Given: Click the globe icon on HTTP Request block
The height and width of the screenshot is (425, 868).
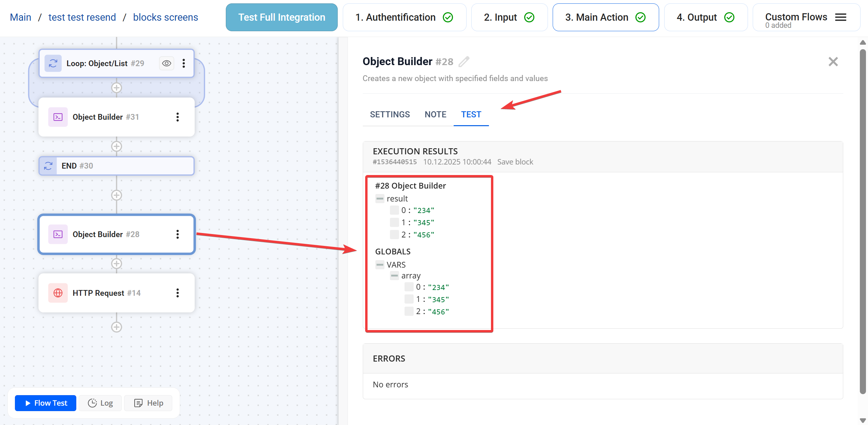Looking at the screenshot, I should [58, 293].
